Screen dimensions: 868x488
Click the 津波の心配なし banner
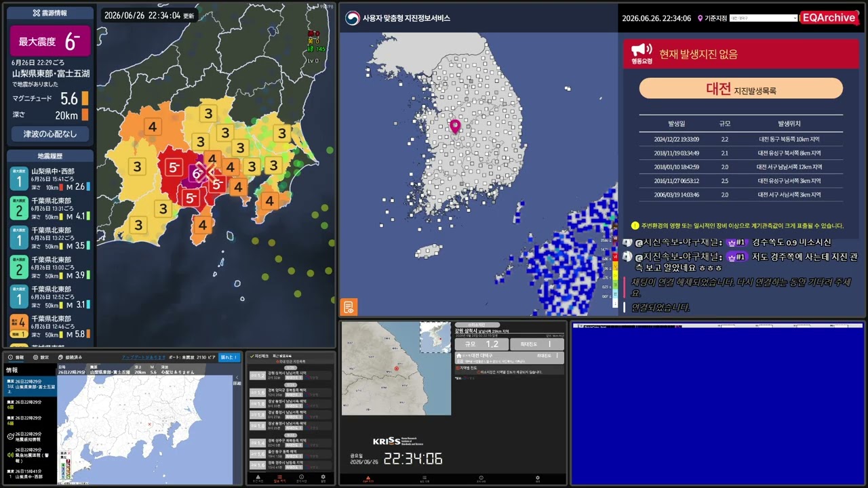[x=51, y=134]
